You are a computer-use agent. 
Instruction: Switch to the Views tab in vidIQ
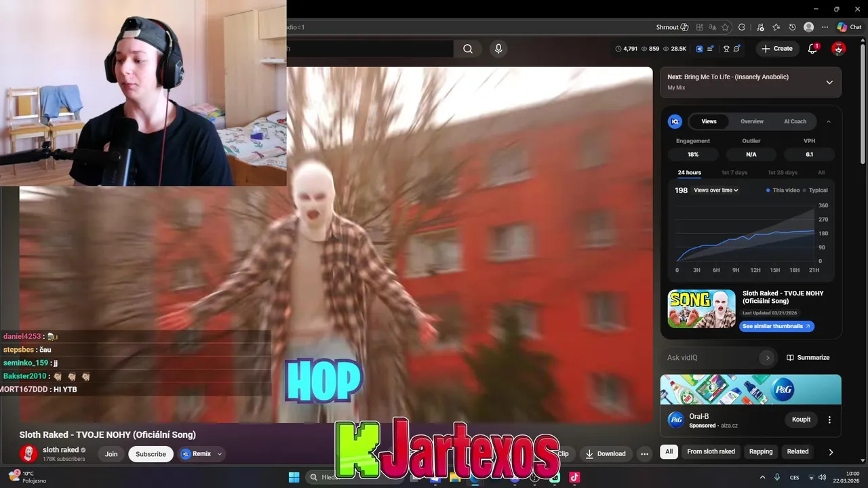(709, 121)
